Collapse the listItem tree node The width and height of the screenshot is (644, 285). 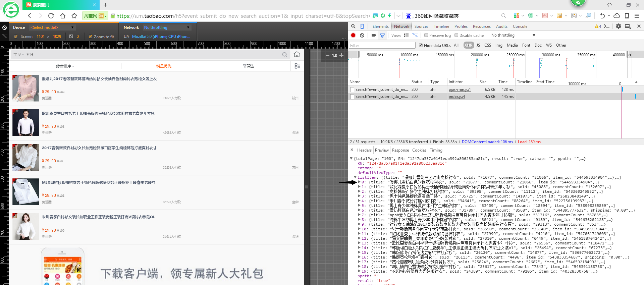[355, 177]
